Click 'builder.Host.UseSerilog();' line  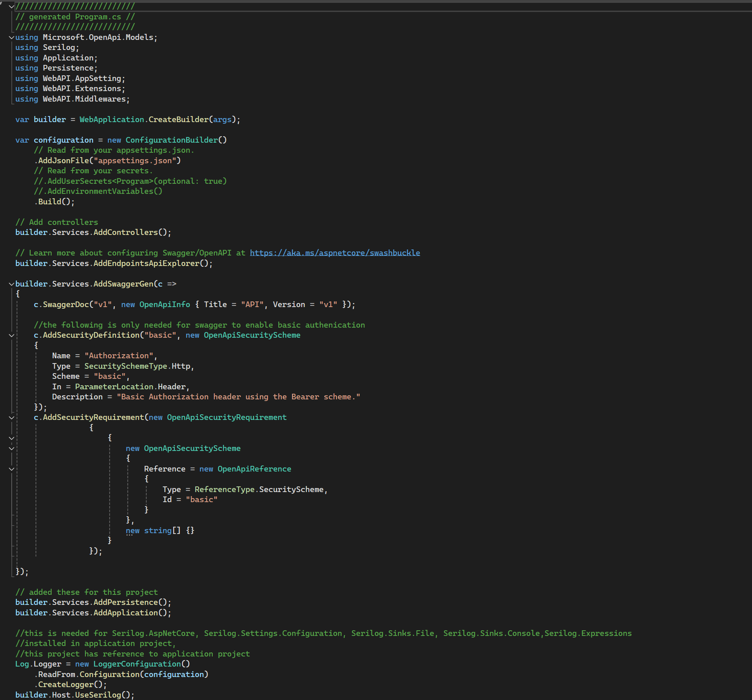tap(75, 695)
